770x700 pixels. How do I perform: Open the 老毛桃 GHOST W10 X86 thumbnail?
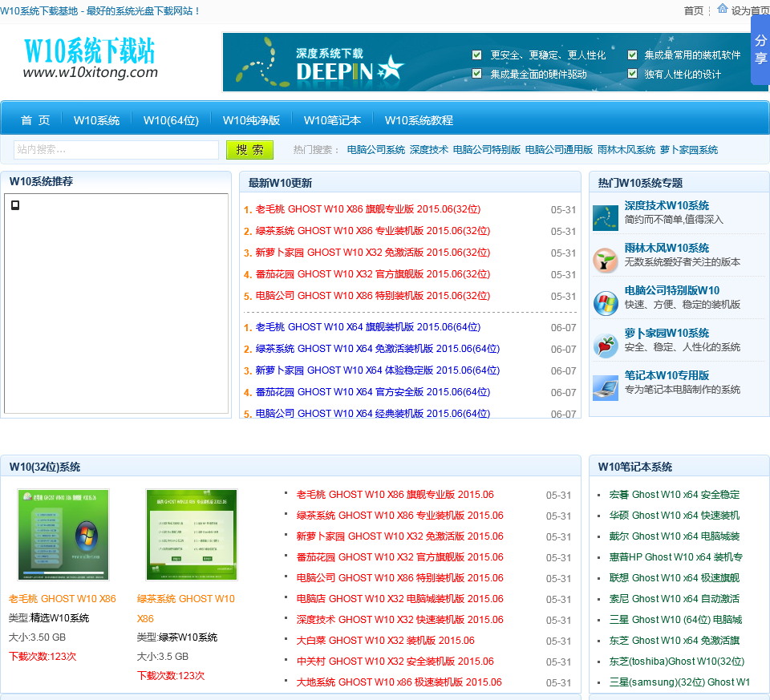(x=63, y=535)
